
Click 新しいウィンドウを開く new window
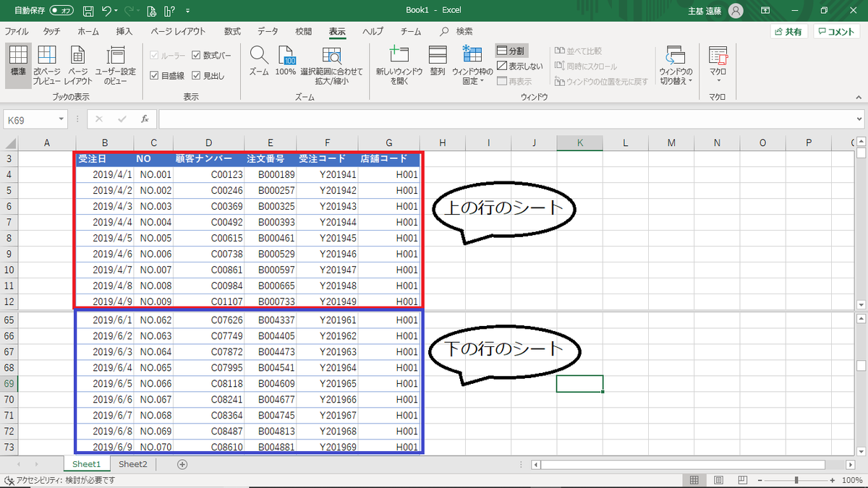(x=399, y=66)
